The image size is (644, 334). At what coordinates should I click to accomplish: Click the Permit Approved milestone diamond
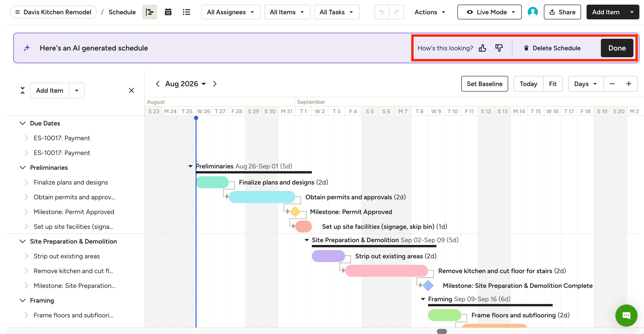click(295, 212)
